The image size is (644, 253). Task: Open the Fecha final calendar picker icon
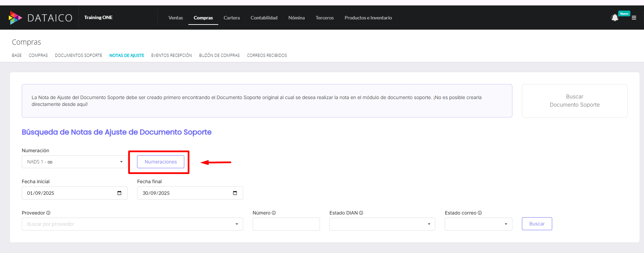235,193
